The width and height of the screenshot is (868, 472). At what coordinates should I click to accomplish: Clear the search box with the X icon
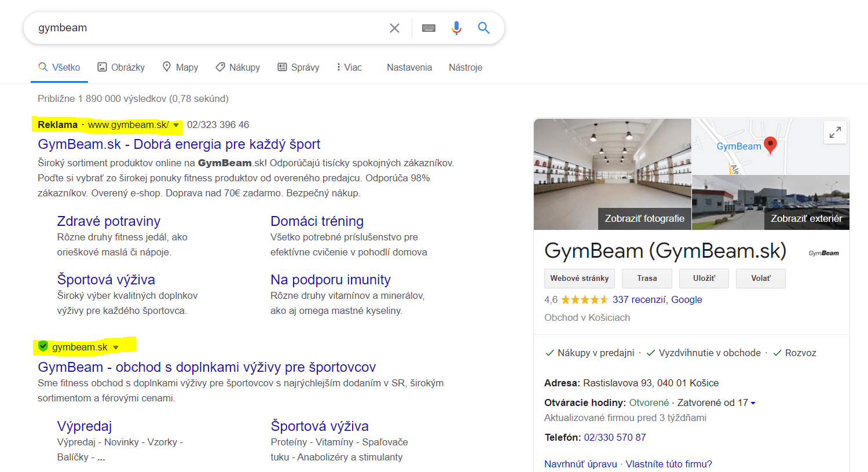point(394,28)
